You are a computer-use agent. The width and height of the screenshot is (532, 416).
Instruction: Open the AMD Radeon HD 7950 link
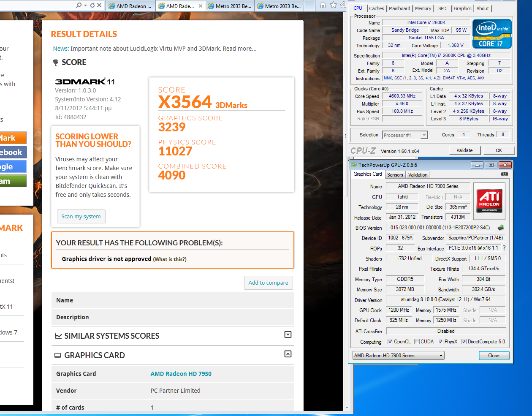181,374
